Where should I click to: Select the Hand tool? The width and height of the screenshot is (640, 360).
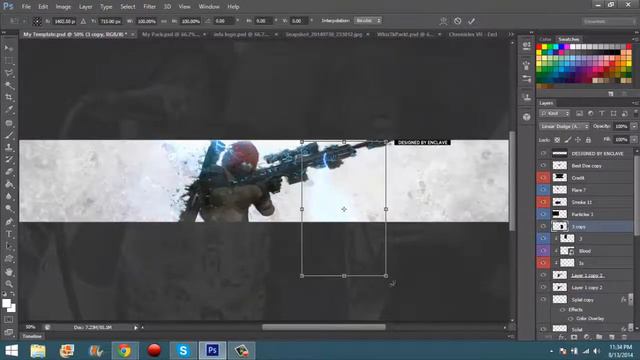[9, 271]
